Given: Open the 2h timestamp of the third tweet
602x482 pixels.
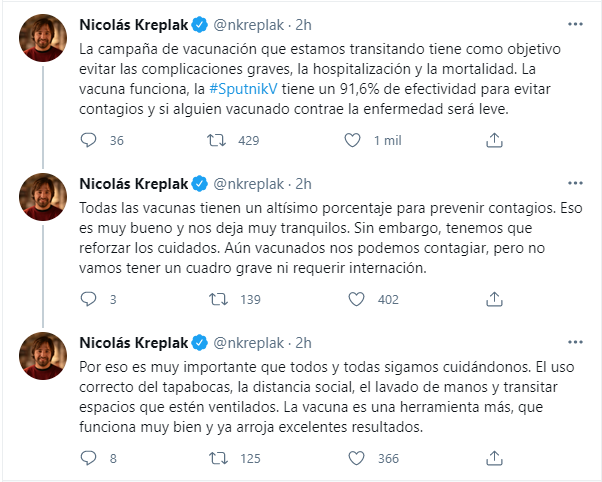Looking at the screenshot, I should point(303,343).
